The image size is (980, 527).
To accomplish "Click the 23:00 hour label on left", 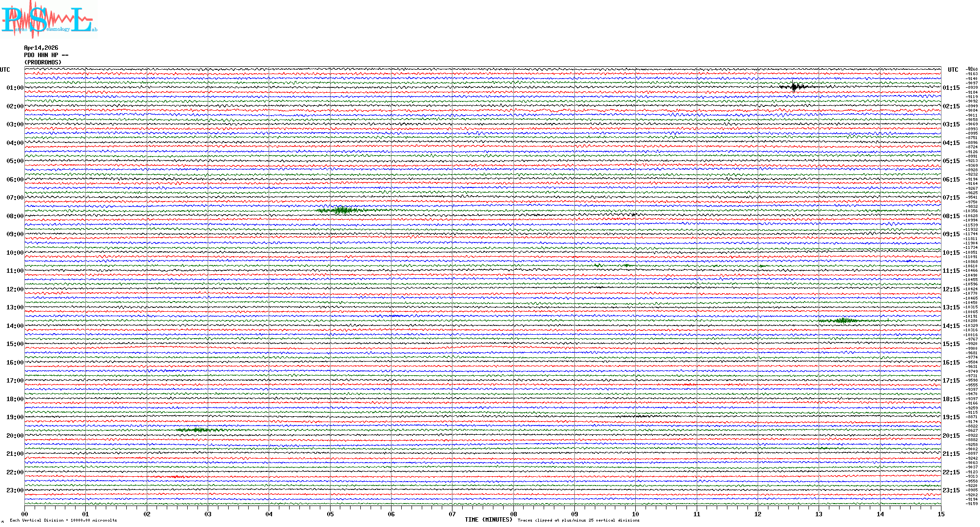I will pos(15,490).
